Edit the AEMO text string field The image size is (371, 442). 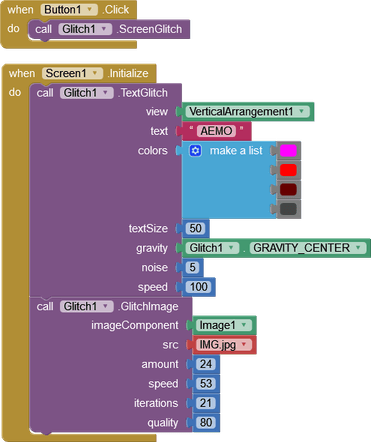pos(216,131)
